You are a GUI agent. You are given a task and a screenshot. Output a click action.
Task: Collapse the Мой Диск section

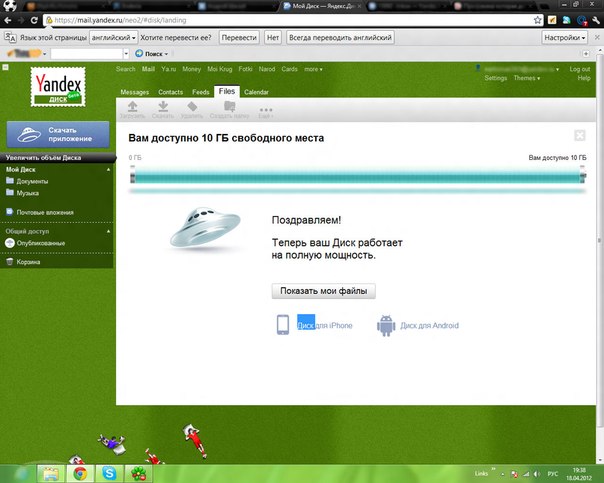click(109, 169)
